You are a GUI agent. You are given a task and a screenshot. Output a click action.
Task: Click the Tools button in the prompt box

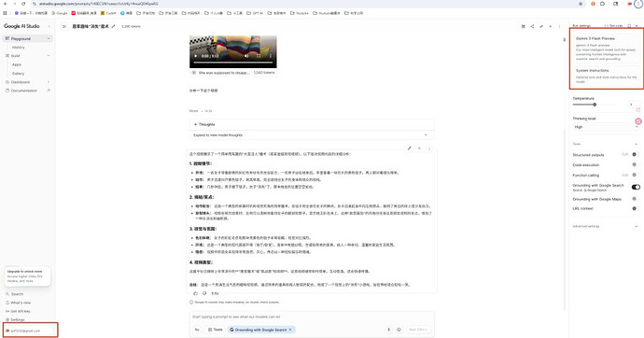(x=216, y=330)
